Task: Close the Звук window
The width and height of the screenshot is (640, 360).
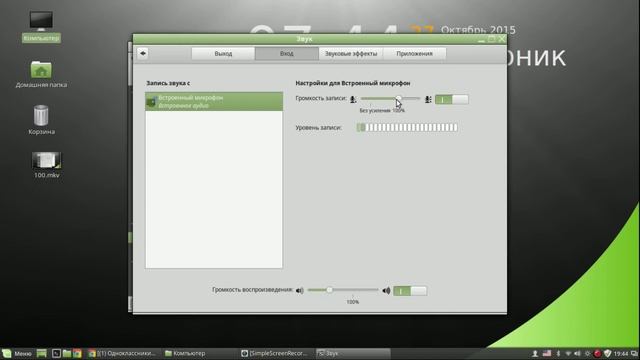Action: point(502,39)
